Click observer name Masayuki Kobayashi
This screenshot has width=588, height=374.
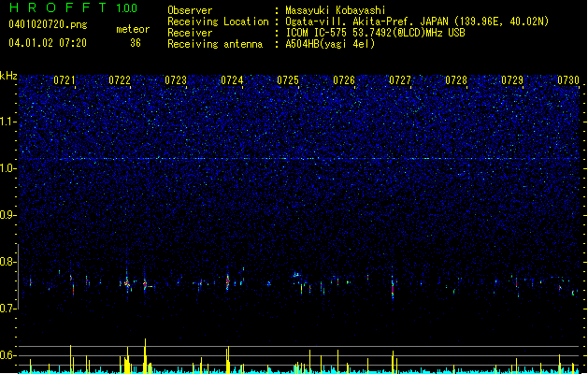point(336,10)
